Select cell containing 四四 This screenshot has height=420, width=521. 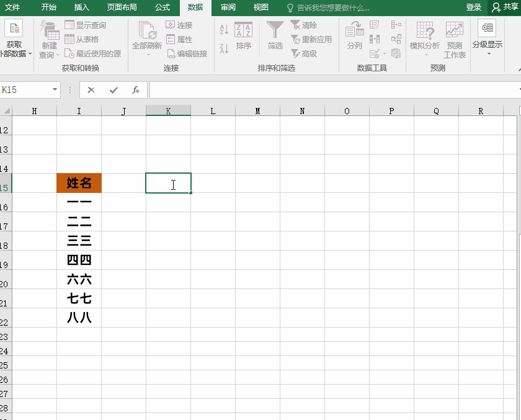click(79, 260)
